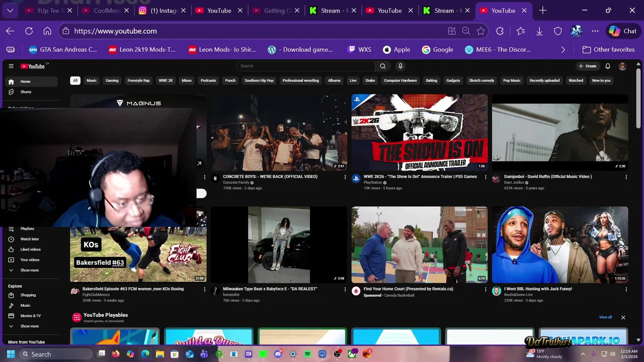Go back with browser back arrow
This screenshot has height=362, width=644.
coord(10,31)
